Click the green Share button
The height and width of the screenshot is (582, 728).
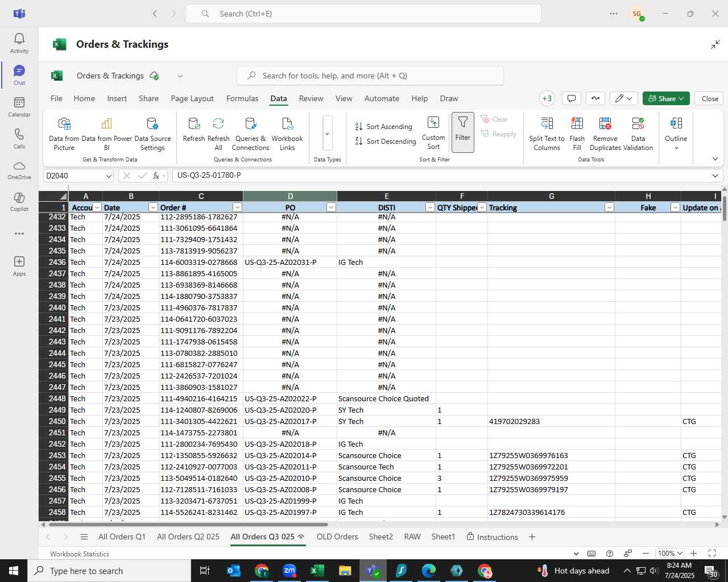(x=666, y=98)
